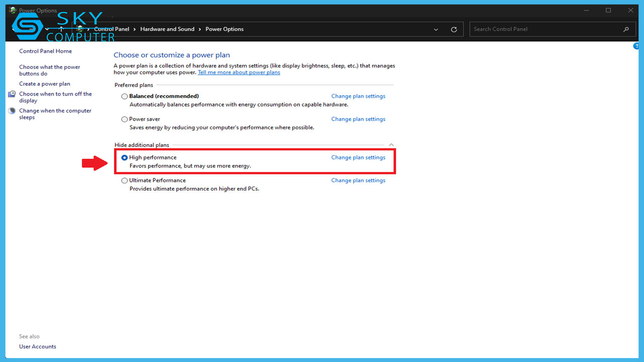Open the address bar dropdown
644x362 pixels.
click(x=436, y=29)
